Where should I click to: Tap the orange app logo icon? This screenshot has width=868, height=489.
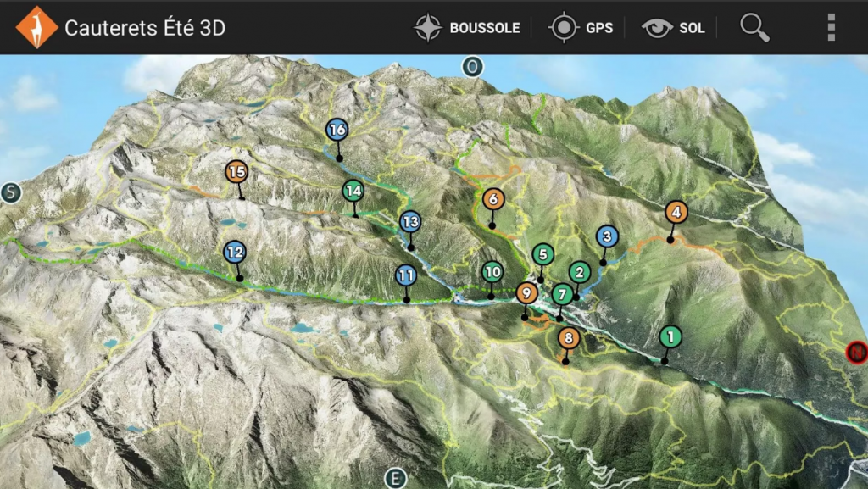(x=36, y=28)
